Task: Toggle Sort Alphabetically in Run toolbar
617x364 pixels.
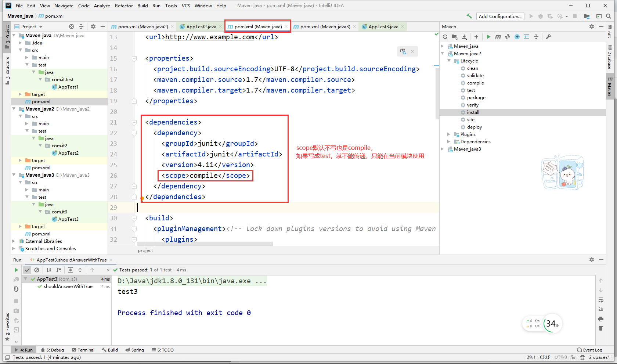Action: (49, 270)
